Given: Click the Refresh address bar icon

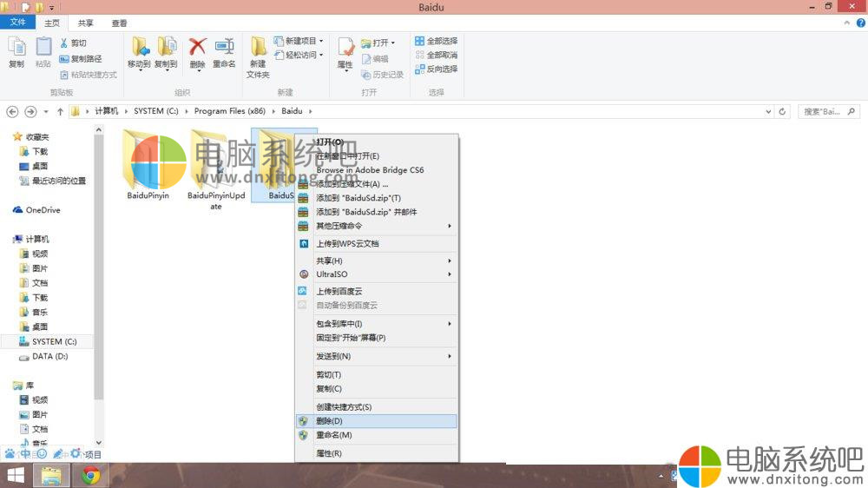Looking at the screenshot, I should (782, 111).
